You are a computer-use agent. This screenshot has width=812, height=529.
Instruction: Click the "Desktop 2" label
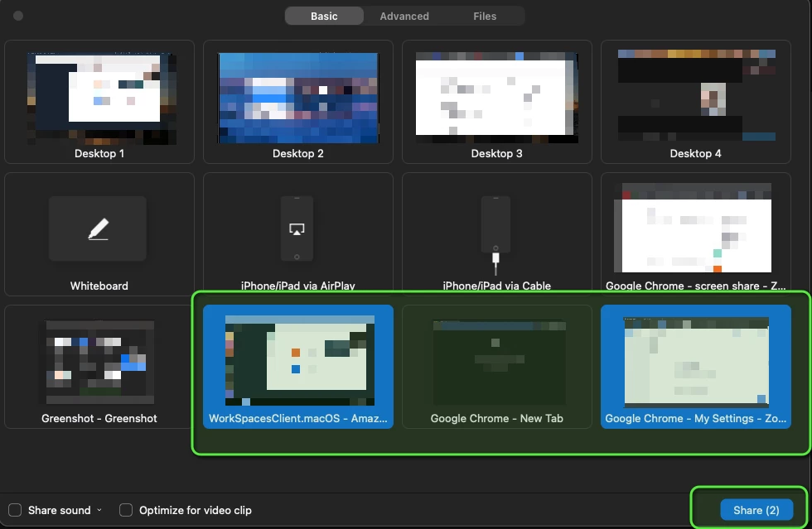pos(297,153)
